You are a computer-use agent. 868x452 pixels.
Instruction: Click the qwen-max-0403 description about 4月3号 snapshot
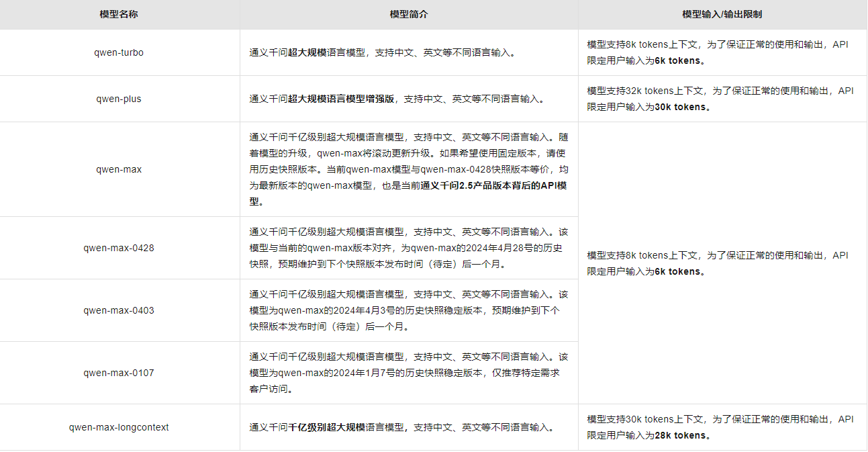(409, 310)
